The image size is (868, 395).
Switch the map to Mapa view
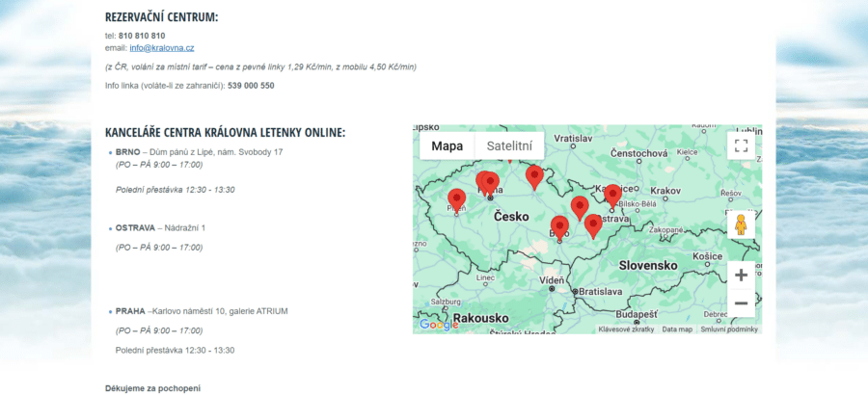coord(448,146)
